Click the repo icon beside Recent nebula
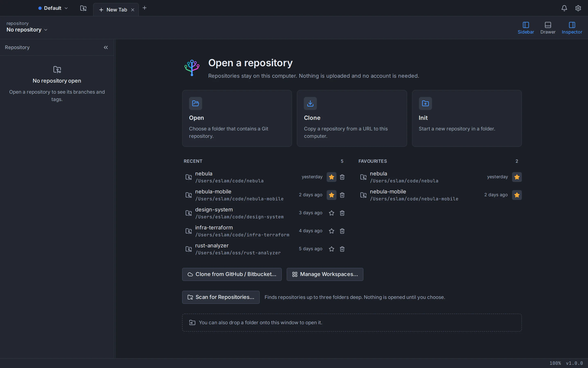588x368 pixels. pos(189,177)
